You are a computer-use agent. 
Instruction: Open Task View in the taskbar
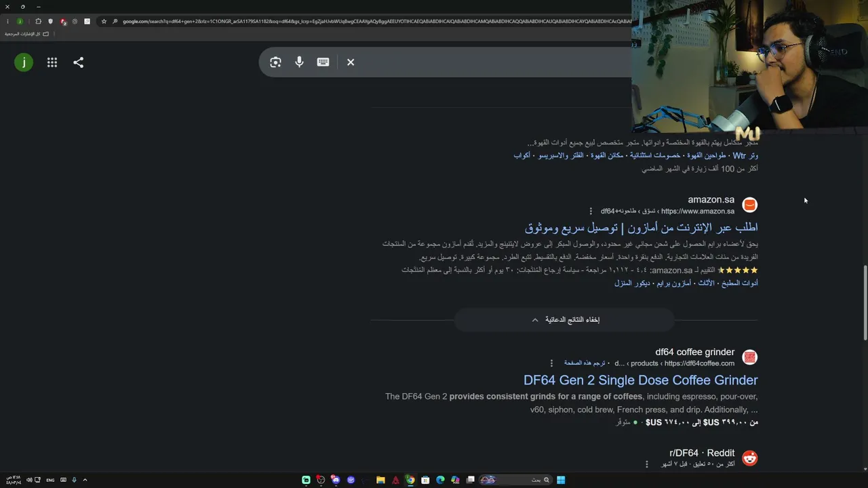[470, 480]
